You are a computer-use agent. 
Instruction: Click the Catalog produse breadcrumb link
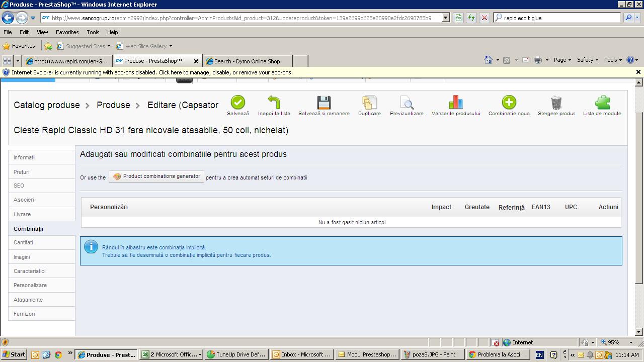pos(47,105)
